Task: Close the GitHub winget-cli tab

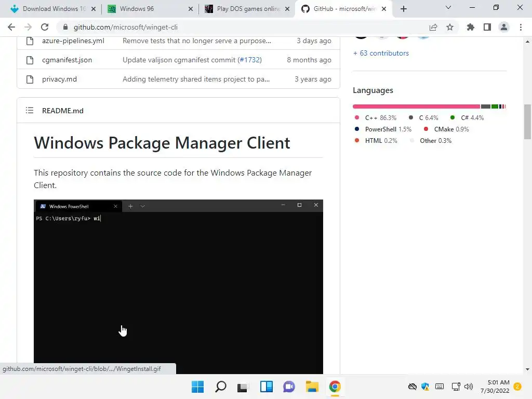Action: 384,9
